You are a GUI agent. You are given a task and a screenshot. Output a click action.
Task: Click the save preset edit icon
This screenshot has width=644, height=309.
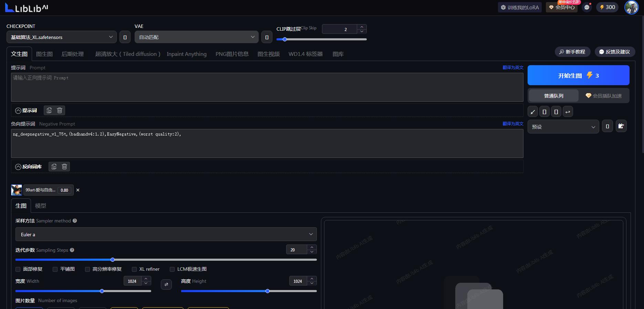621,126
